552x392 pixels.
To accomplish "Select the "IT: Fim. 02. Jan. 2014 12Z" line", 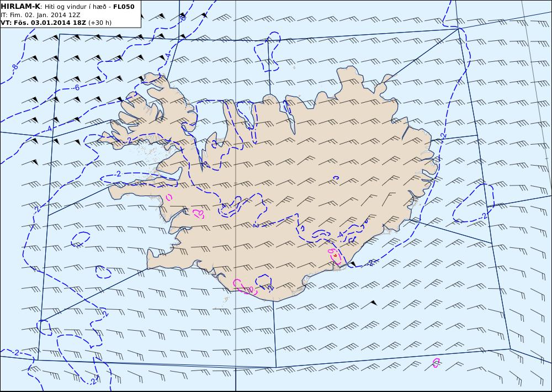I will [40, 15].
